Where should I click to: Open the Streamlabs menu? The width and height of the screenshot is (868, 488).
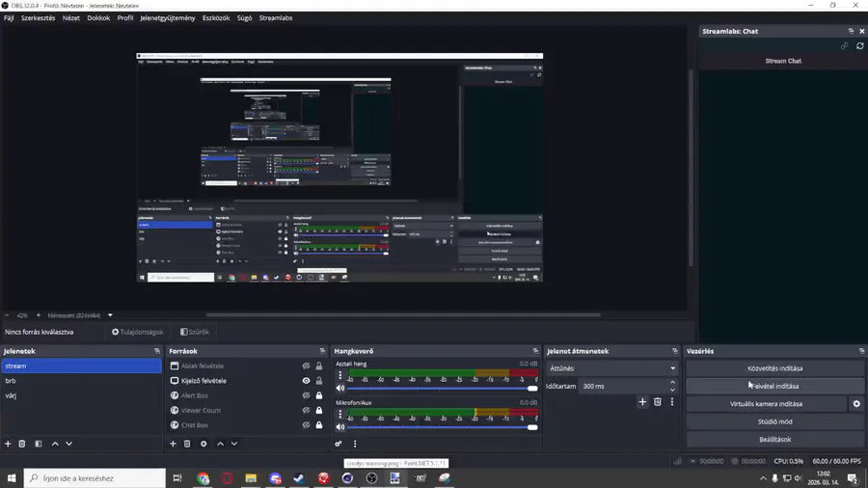pos(276,17)
